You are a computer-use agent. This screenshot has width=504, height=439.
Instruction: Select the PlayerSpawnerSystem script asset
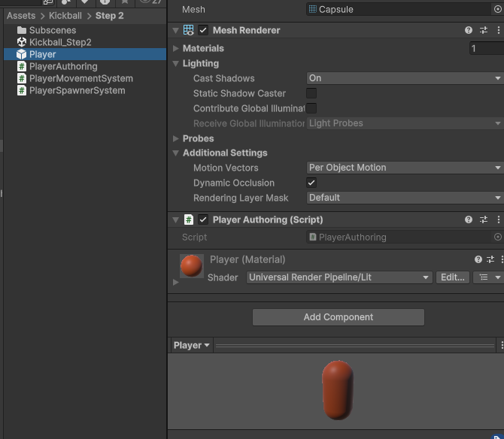(x=71, y=90)
